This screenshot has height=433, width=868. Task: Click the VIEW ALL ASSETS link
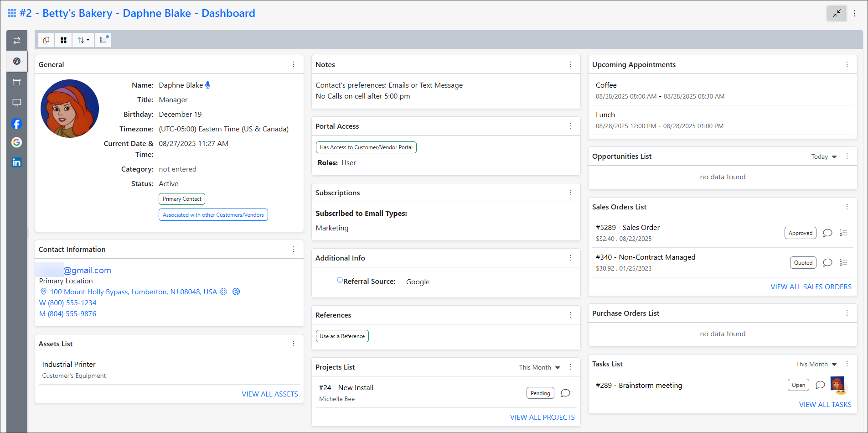pos(269,394)
